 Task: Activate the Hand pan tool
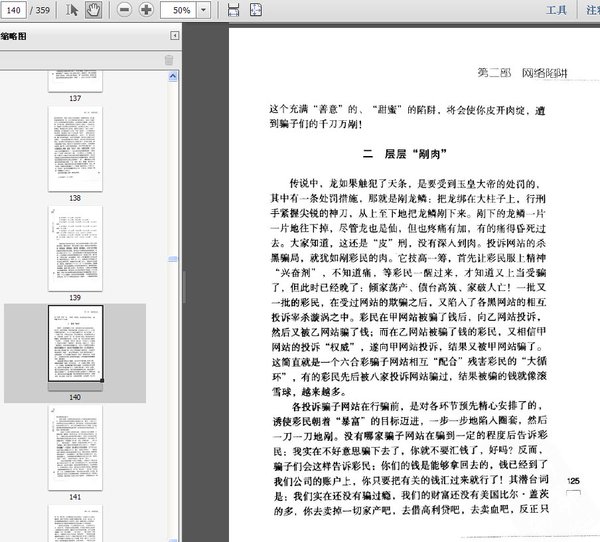[x=93, y=10]
